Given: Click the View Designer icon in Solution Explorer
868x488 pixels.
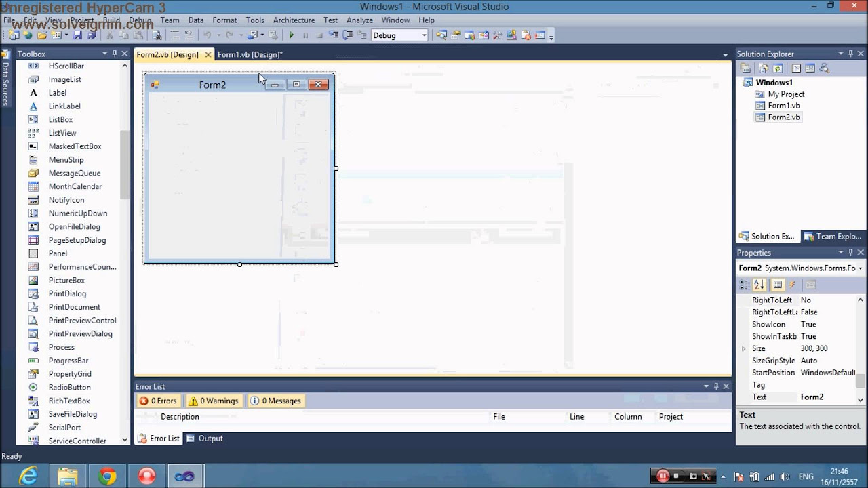Looking at the screenshot, I should click(810, 68).
